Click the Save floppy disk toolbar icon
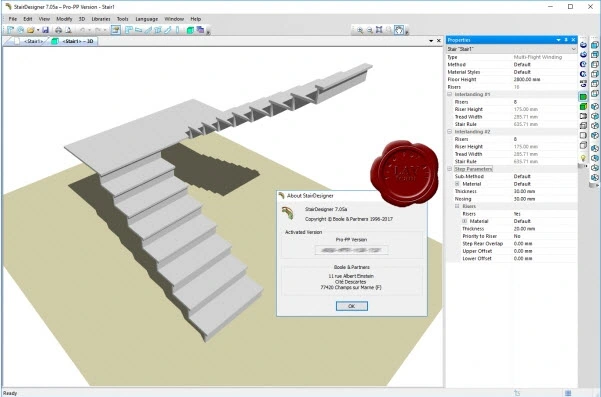The image size is (601, 397). point(45,30)
